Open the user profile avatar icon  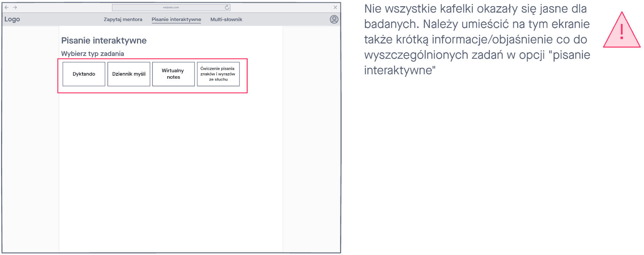pos(334,19)
